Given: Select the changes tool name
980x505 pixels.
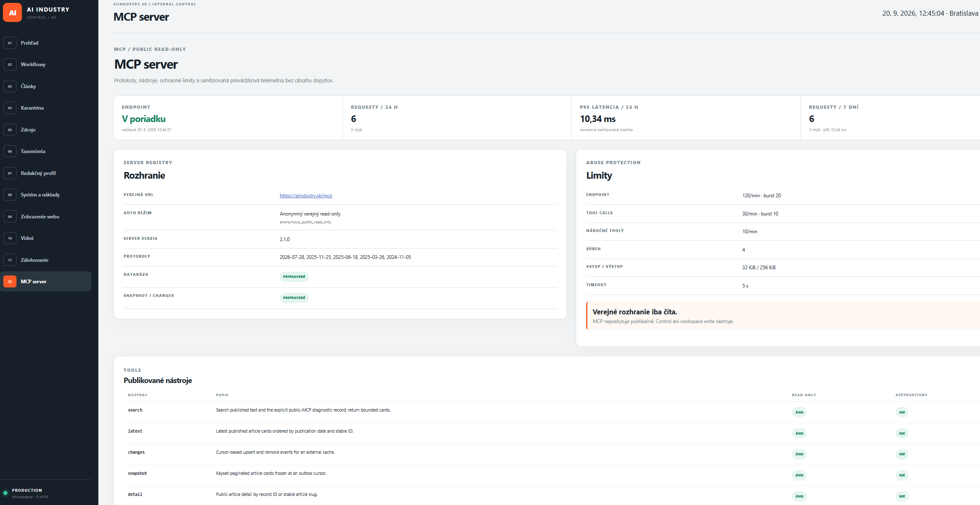Looking at the screenshot, I should click(136, 452).
